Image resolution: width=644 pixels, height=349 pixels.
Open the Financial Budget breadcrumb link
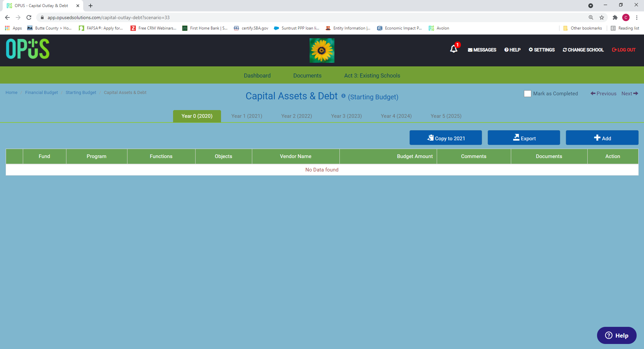[x=41, y=93]
